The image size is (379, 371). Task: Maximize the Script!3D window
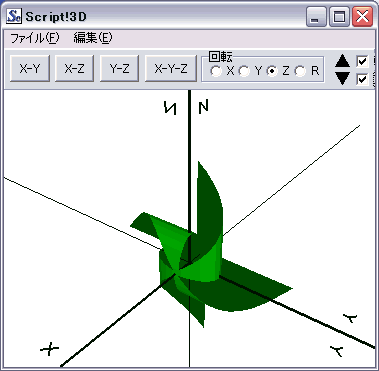click(x=339, y=16)
